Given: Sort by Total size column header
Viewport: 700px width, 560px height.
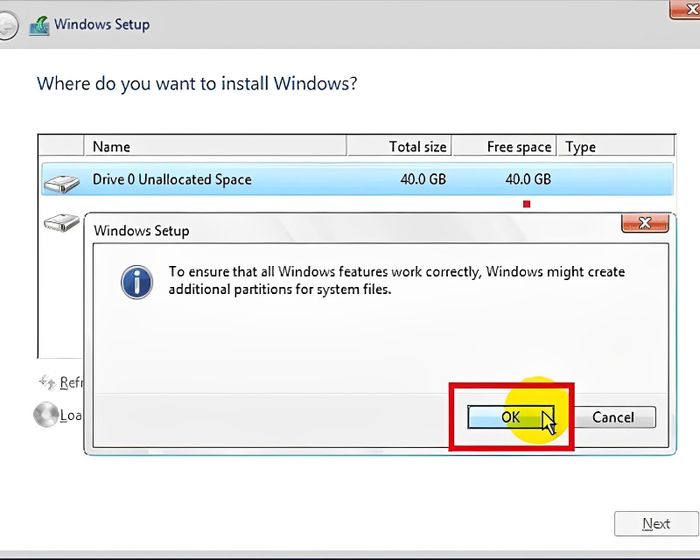Looking at the screenshot, I should [399, 146].
